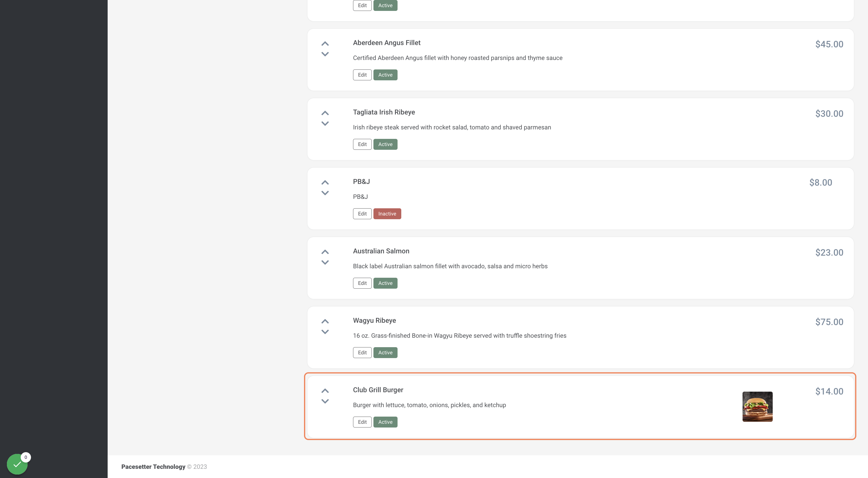Edit the PB&J item
The width and height of the screenshot is (868, 478).
(362, 213)
